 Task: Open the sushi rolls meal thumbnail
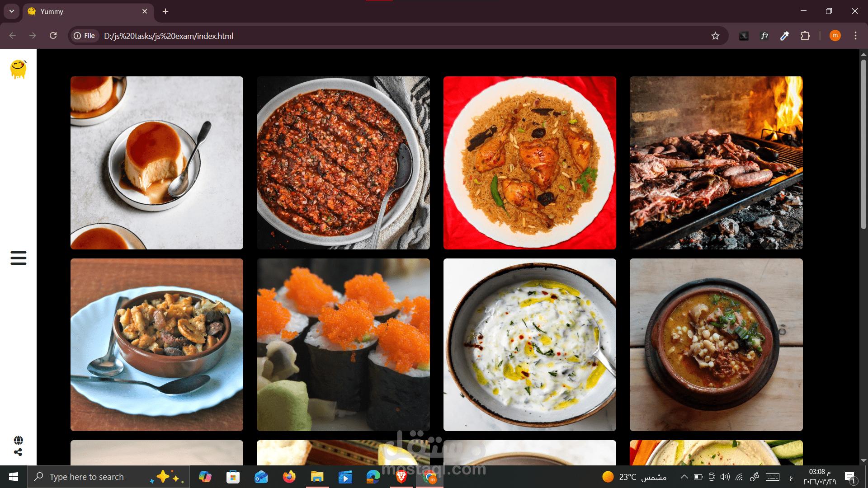(x=343, y=344)
